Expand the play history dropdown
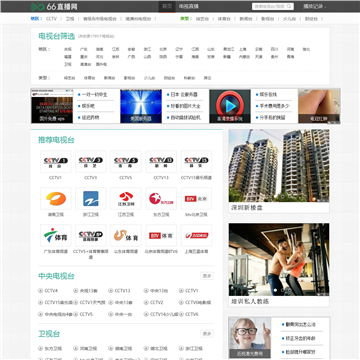 (x=315, y=6)
